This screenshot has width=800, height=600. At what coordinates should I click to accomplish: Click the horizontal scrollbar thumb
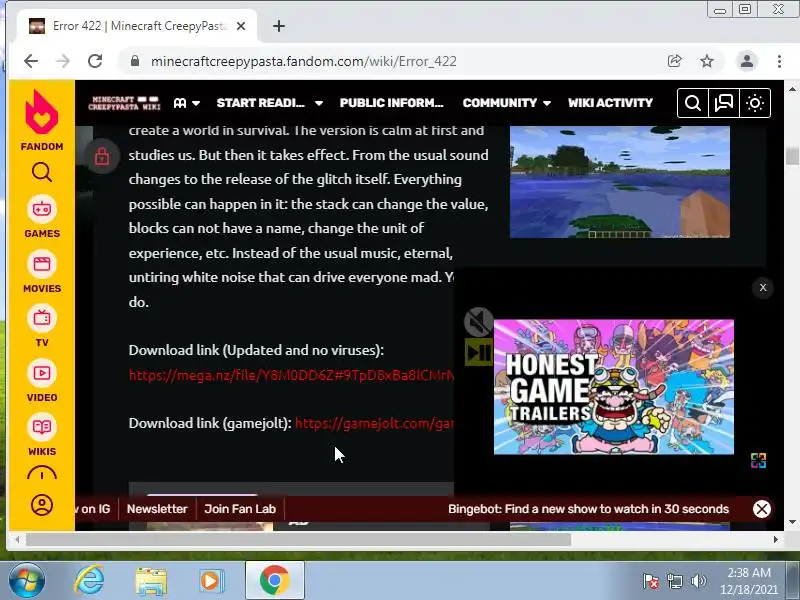tap(298, 539)
